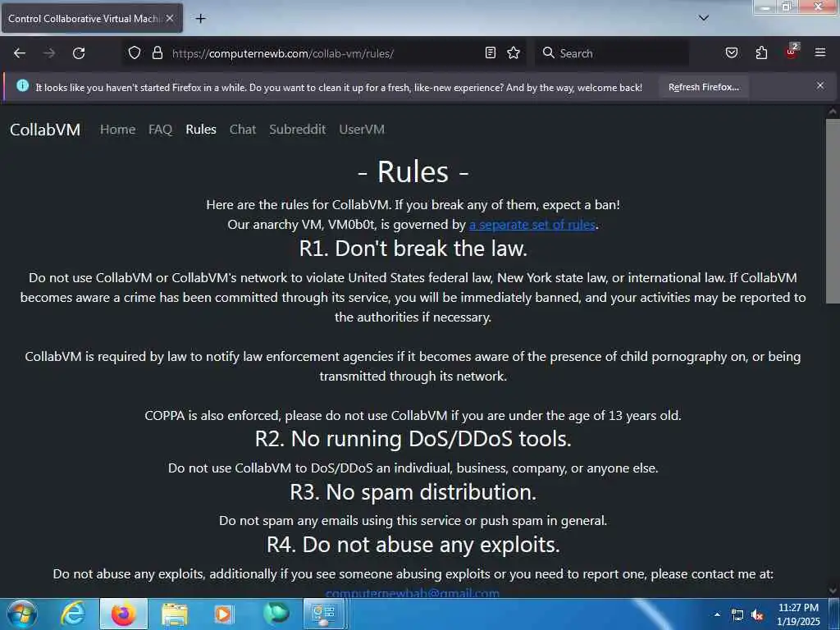
Task: Click the 'R2. No running DoS/DDoS tools.' heading
Action: click(x=413, y=439)
